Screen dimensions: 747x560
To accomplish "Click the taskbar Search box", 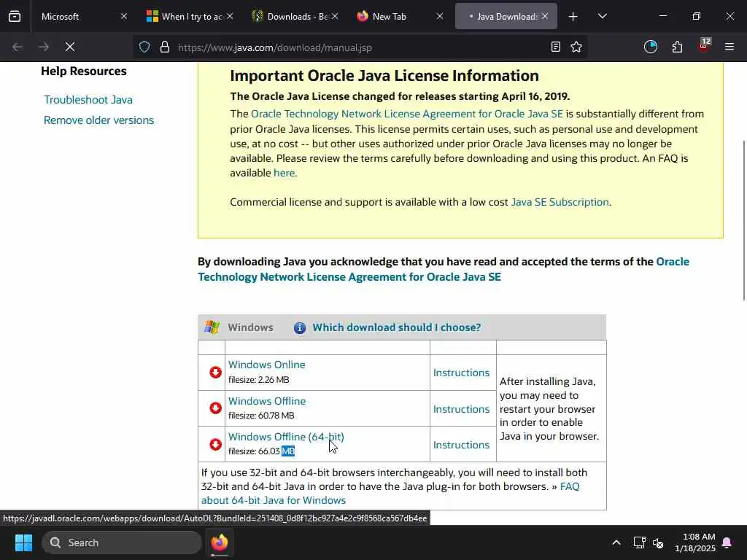I will point(122,542).
